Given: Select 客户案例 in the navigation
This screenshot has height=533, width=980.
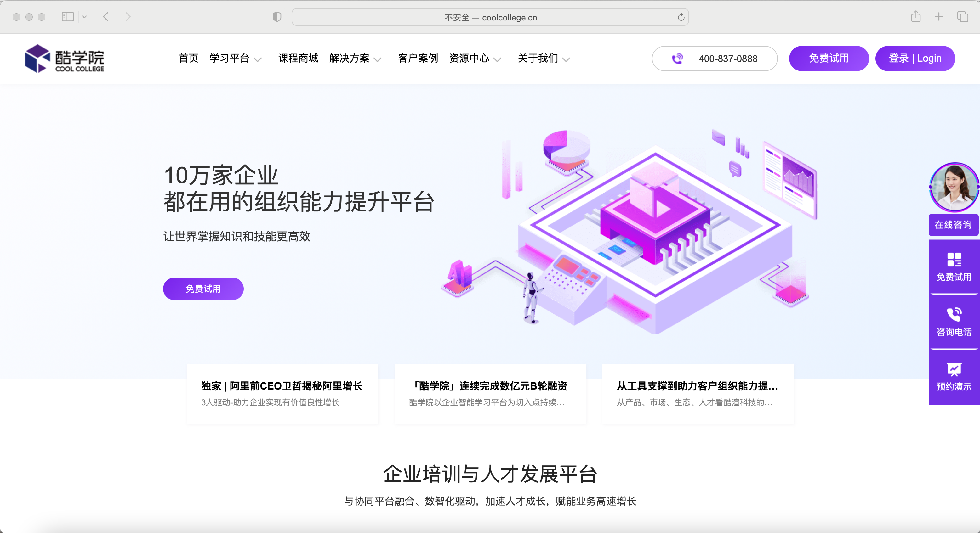Looking at the screenshot, I should [x=418, y=59].
